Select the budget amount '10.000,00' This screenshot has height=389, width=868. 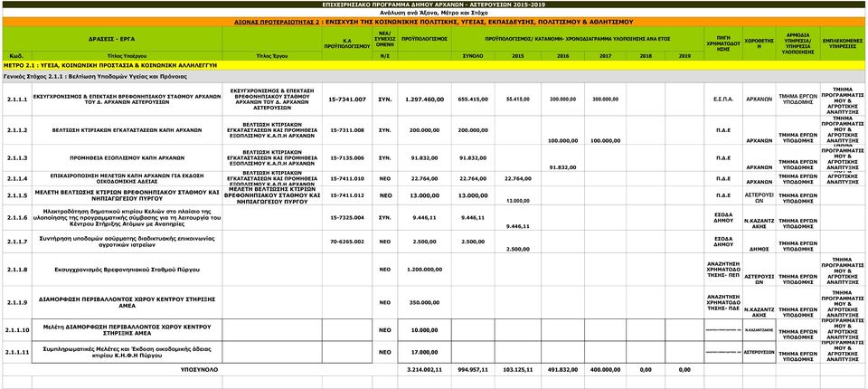point(425,329)
